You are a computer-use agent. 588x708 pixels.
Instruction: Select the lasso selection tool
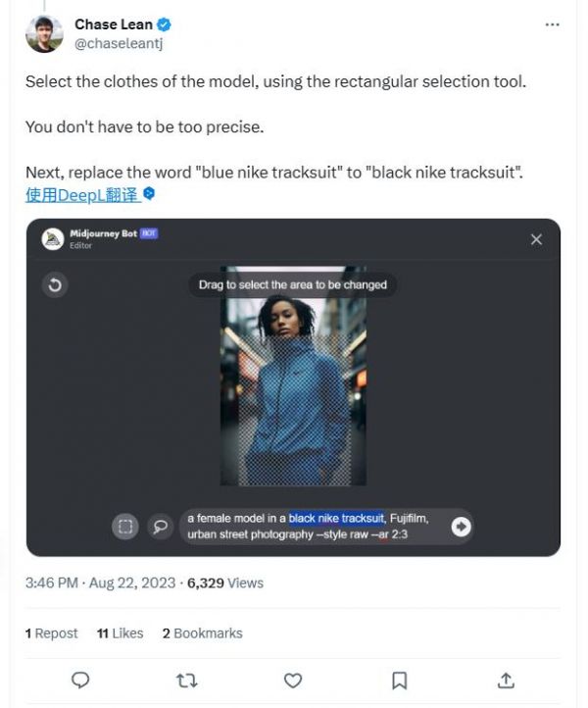160,527
